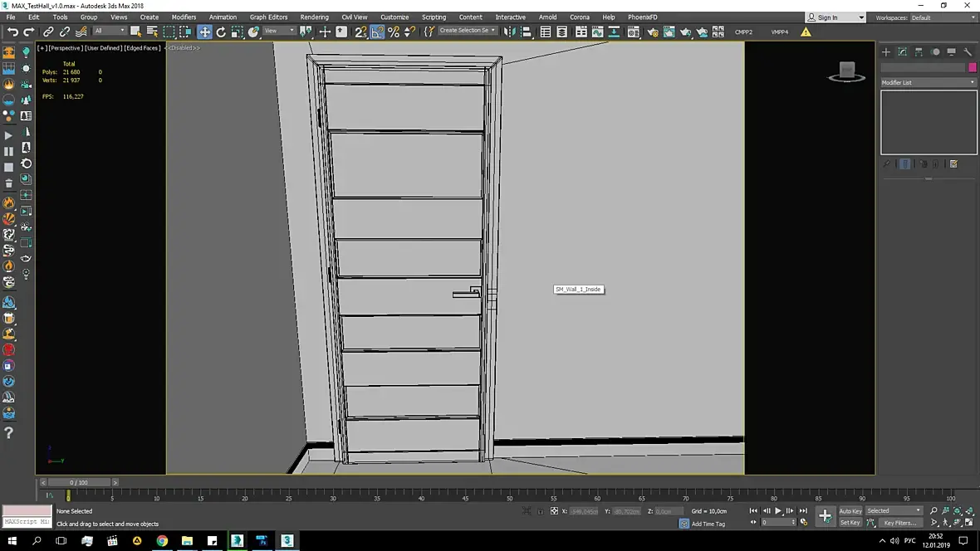Screen dimensions: 980x551
Task: Click the Select and Link icon
Action: [48, 32]
